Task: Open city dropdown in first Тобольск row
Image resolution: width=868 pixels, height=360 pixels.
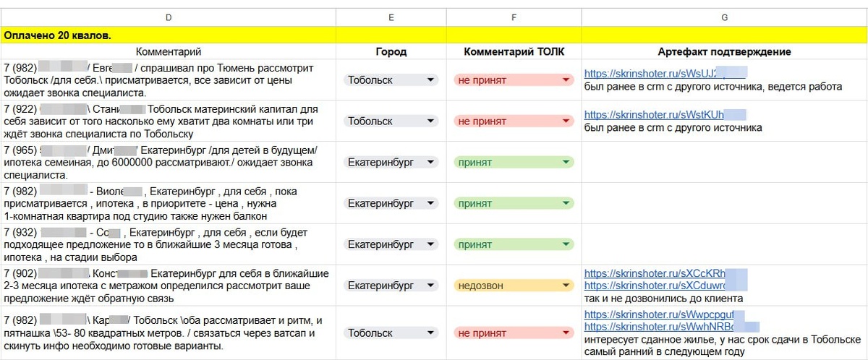Action: point(431,80)
